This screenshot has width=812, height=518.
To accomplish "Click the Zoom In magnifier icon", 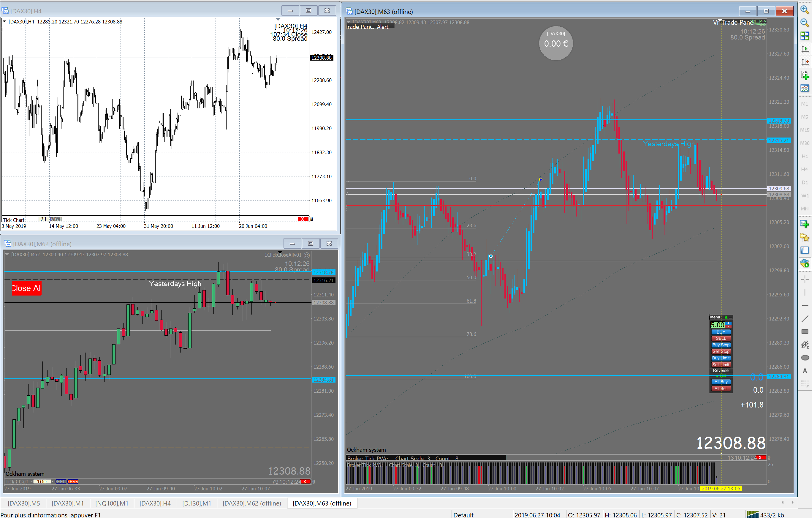I will (805, 10).
